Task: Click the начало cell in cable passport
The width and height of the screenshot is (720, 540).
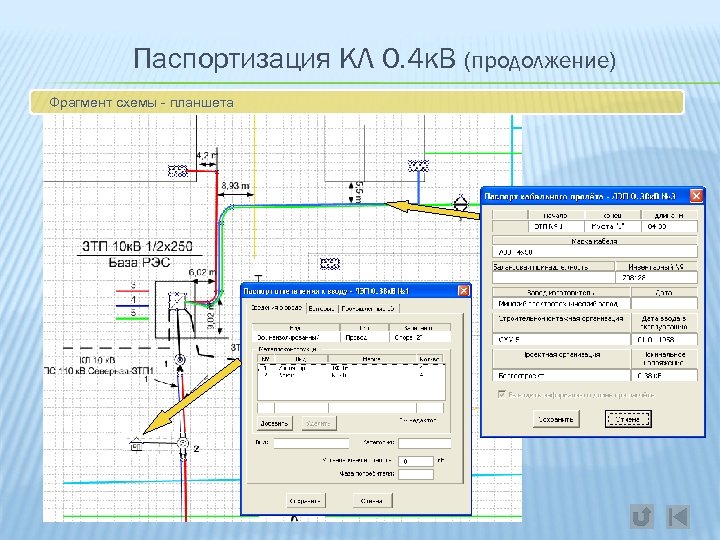Action: point(556,226)
